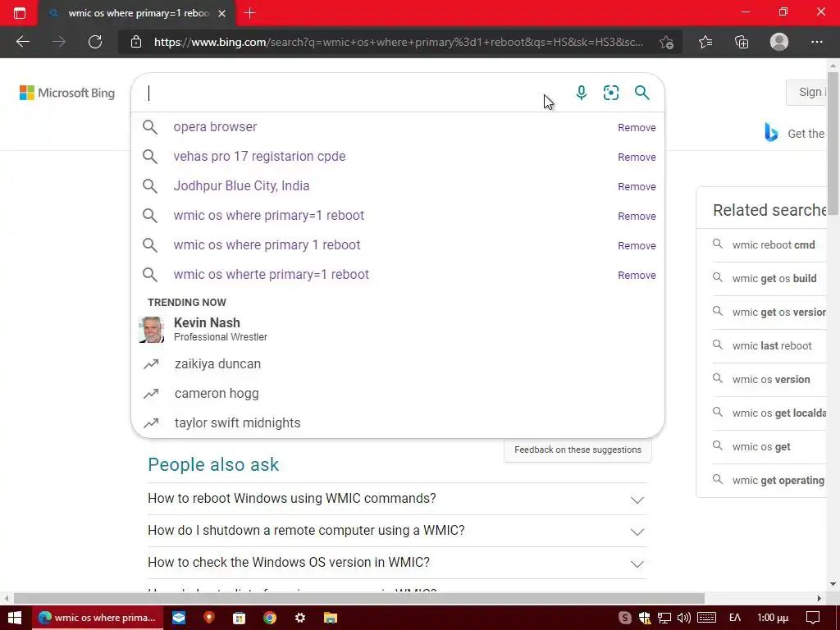
Task: Open the Collections icon
Action: click(x=742, y=42)
